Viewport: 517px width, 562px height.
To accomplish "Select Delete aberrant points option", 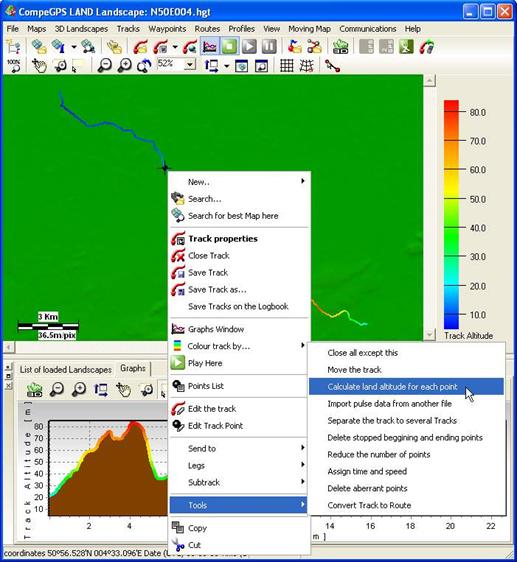I will pyautogui.click(x=406, y=488).
